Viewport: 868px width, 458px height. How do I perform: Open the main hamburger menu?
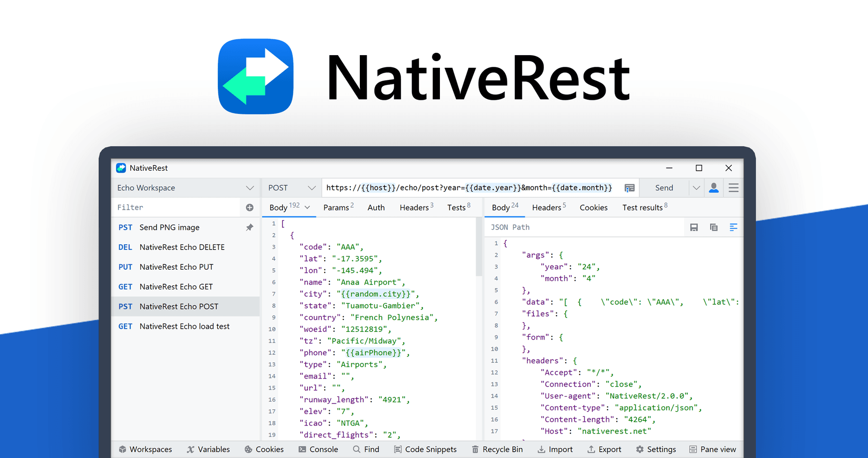(x=733, y=187)
